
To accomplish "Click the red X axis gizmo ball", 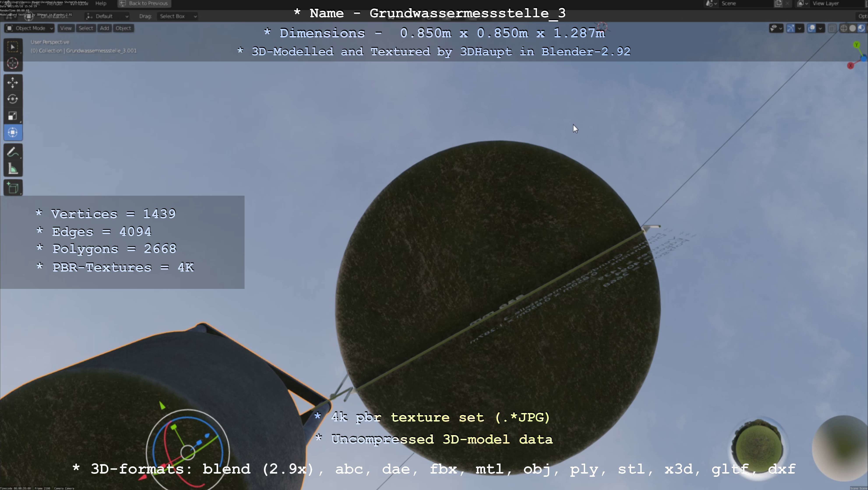I will click(850, 66).
